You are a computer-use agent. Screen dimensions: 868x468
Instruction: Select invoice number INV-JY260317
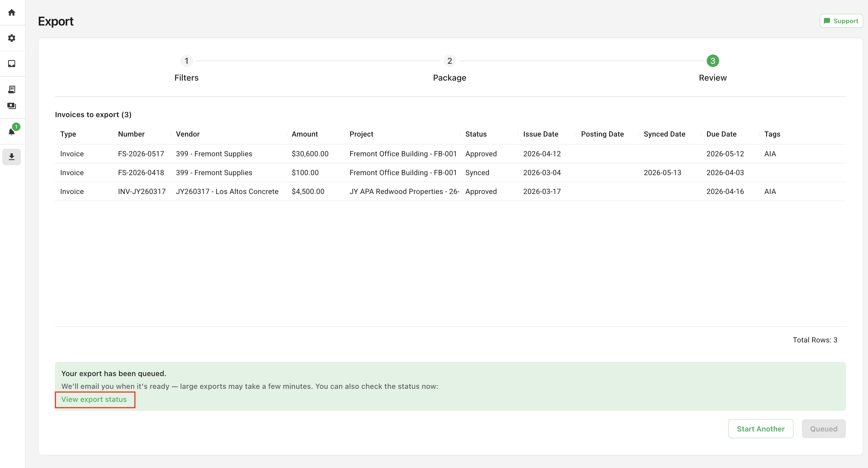pos(142,192)
